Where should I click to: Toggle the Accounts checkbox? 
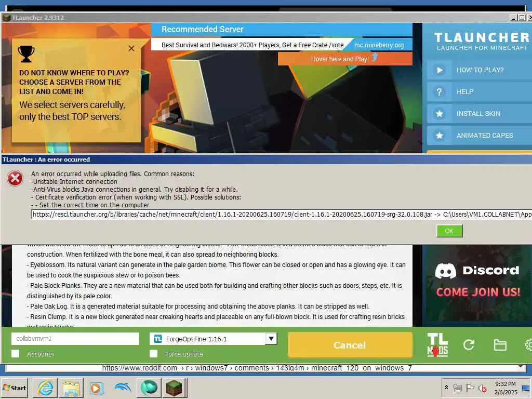tap(15, 354)
